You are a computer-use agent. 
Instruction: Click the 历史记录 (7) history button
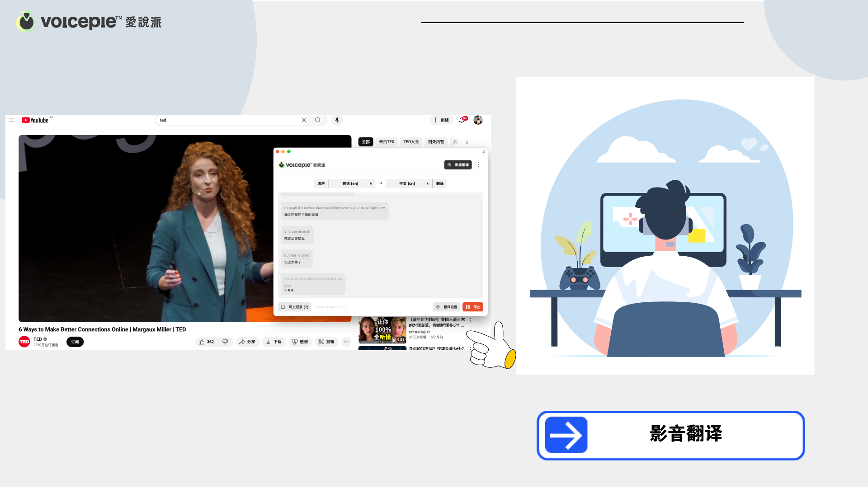[295, 307]
